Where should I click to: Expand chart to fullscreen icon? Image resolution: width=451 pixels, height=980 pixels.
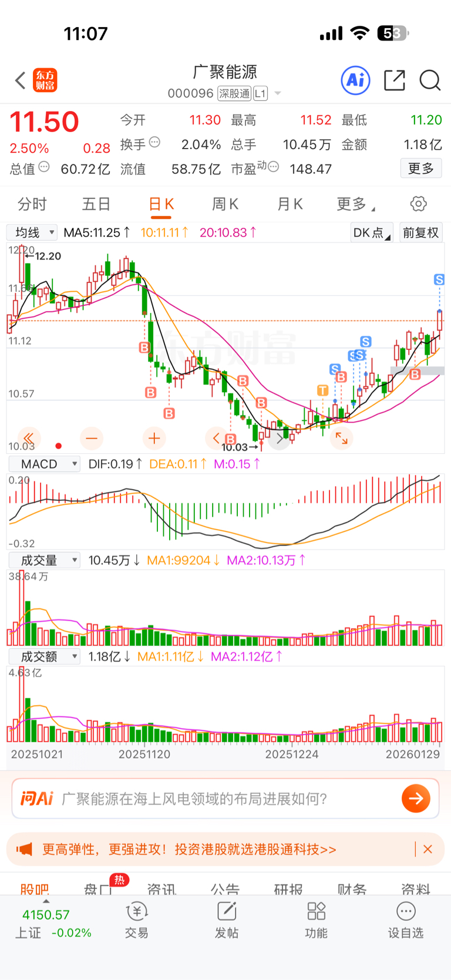[341, 438]
